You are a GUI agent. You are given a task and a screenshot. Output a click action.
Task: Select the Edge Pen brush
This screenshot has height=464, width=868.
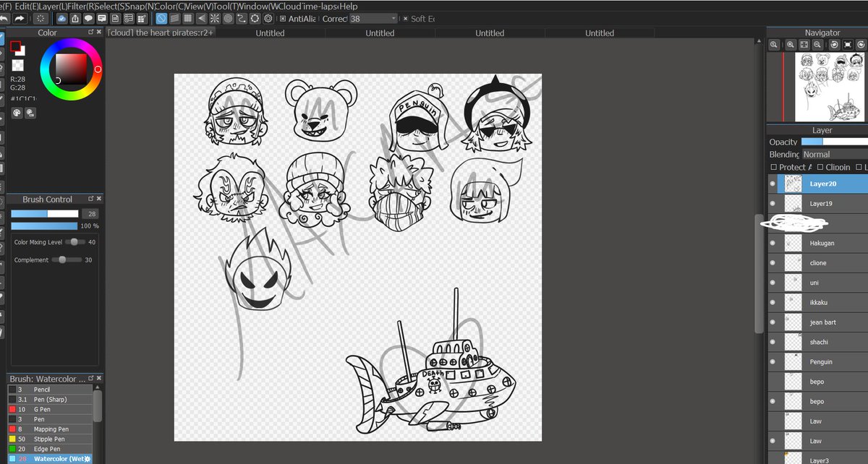[x=51, y=448]
